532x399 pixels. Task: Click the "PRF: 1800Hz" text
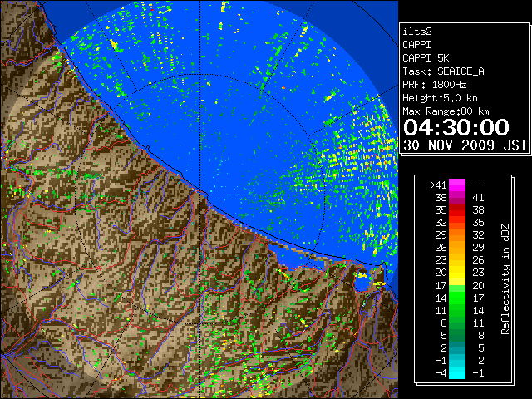coord(434,85)
